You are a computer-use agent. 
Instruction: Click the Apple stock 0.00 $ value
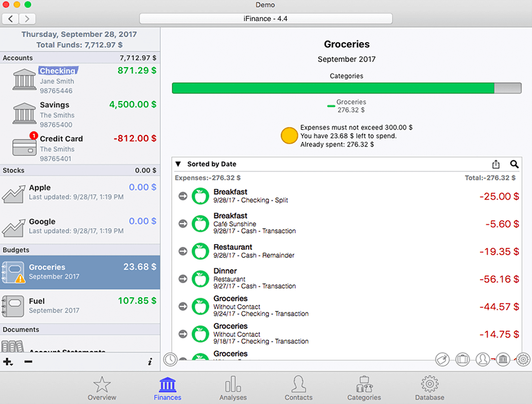(142, 187)
